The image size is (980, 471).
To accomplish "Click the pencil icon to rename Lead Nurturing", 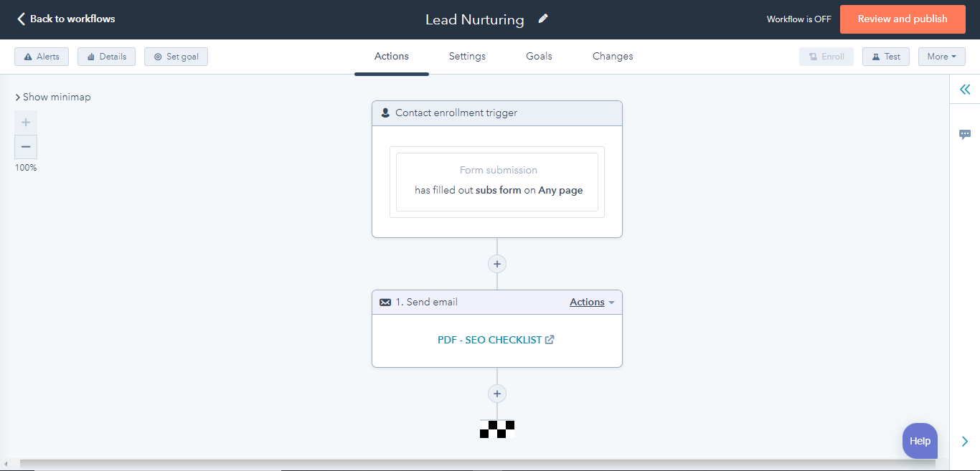I will click(x=542, y=19).
